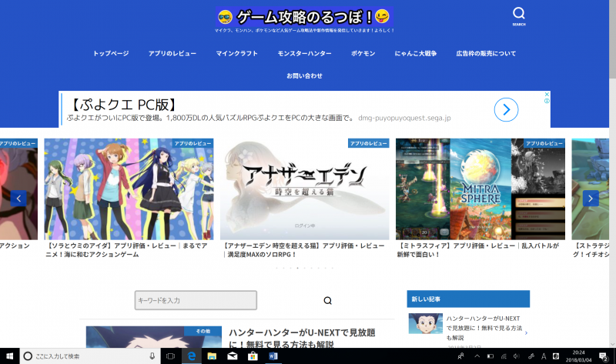Click the アプリのレビュー tag on Mitra Sphere card
The image size is (616, 364).
(x=544, y=143)
